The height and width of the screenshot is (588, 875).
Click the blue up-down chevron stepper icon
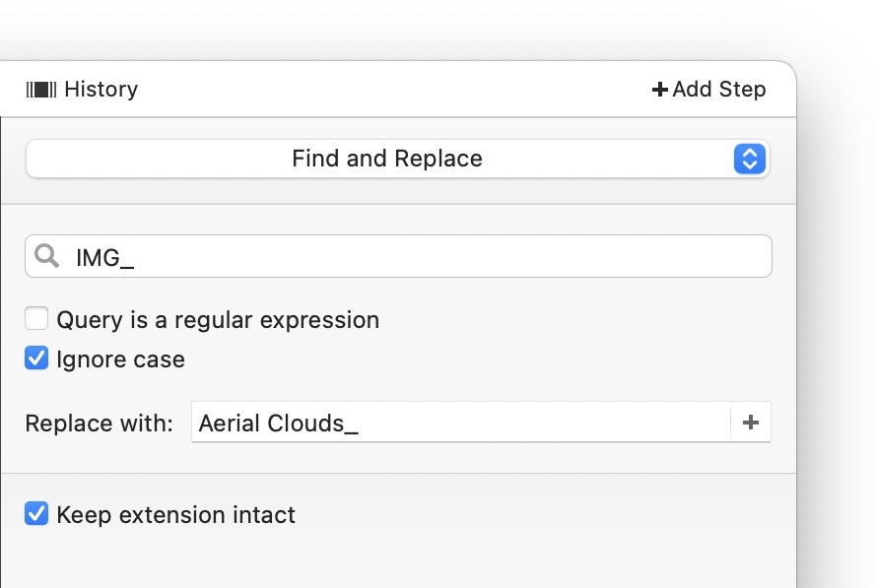[750, 159]
